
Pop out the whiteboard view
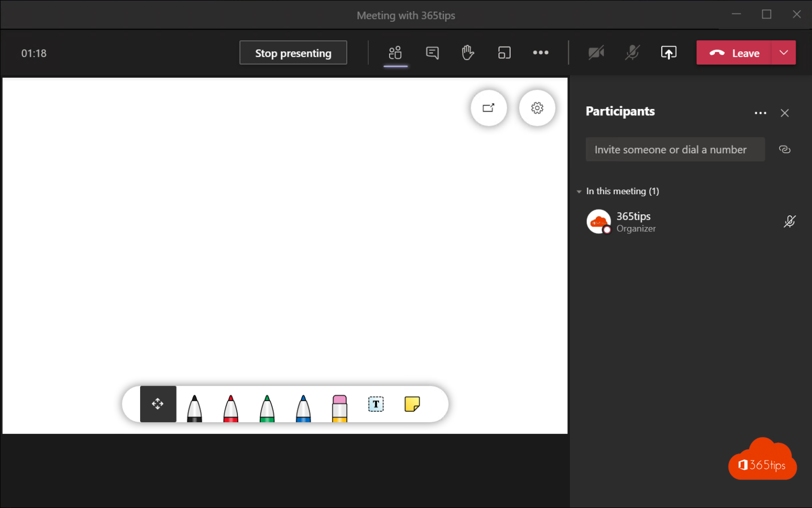coord(488,107)
